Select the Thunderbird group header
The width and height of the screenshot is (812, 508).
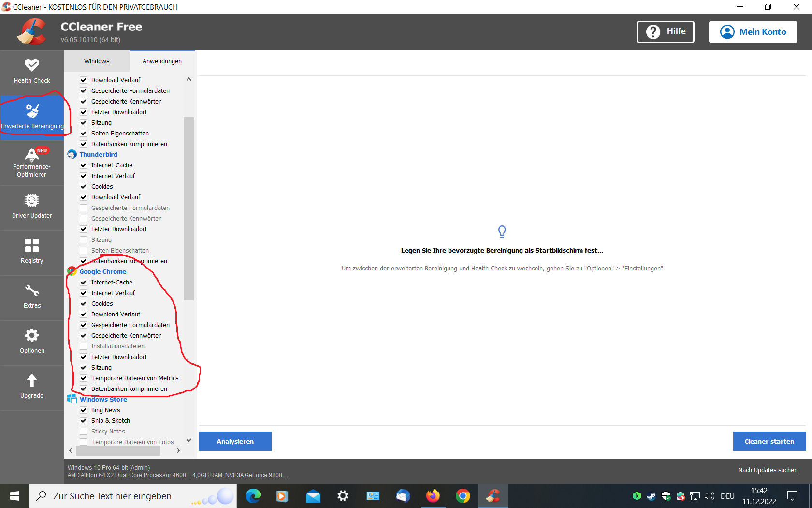pos(99,155)
